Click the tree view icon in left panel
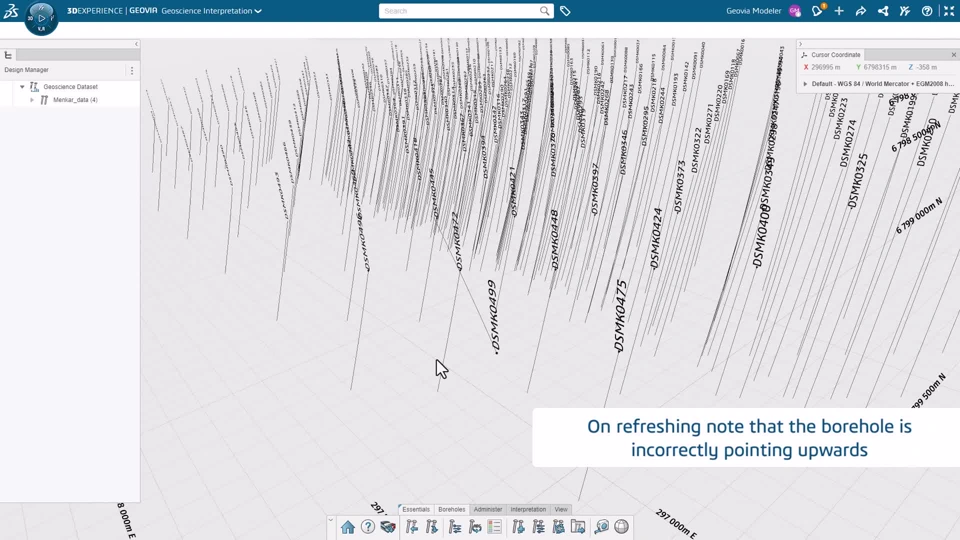 point(9,55)
